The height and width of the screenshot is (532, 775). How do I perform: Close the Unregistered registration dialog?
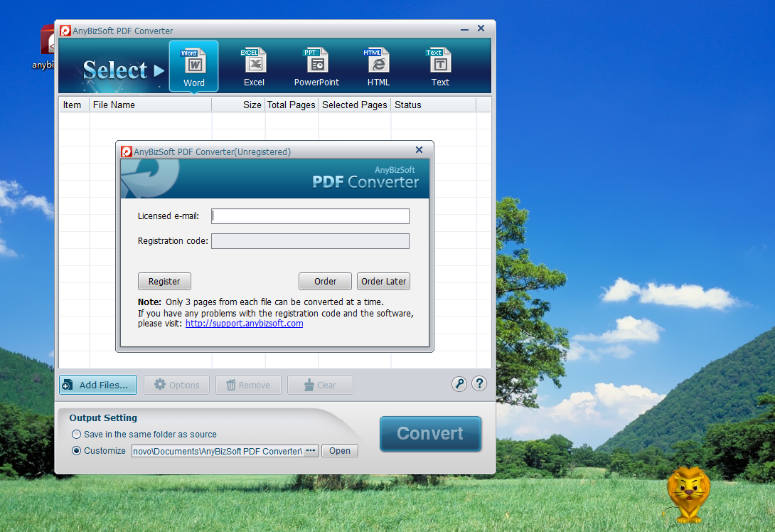pyautogui.click(x=419, y=150)
